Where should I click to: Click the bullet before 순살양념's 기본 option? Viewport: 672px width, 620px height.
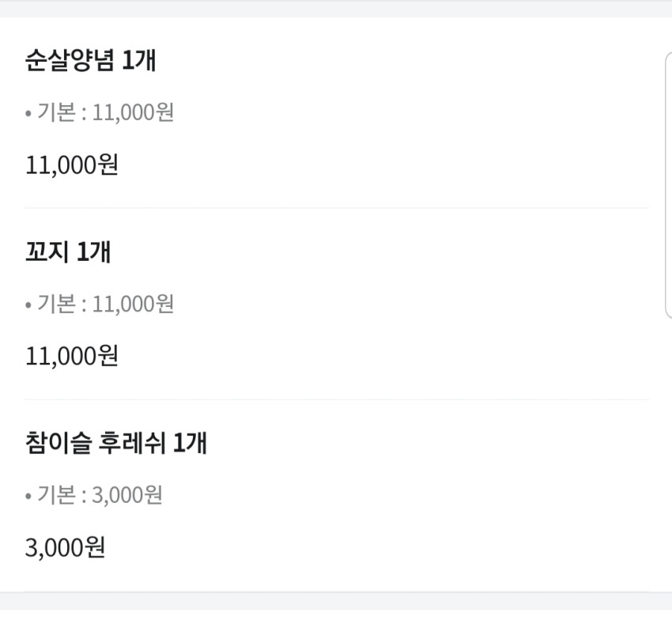pos(28,114)
